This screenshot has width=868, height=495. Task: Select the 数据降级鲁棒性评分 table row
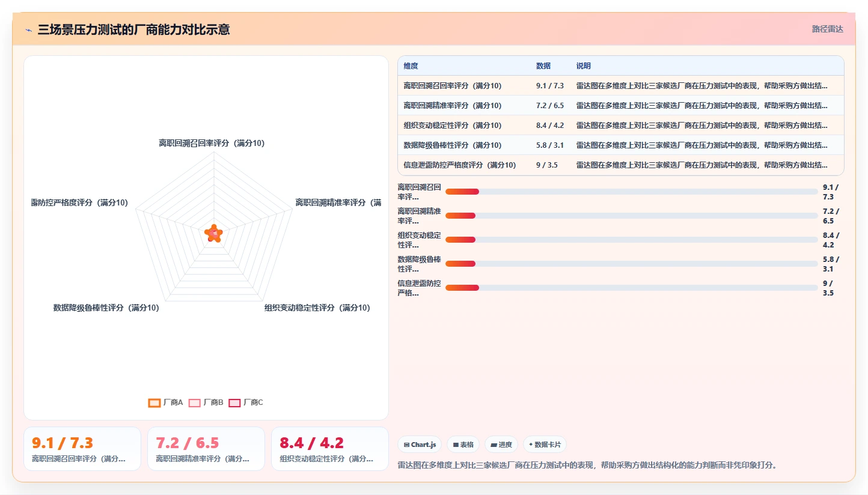(x=621, y=145)
